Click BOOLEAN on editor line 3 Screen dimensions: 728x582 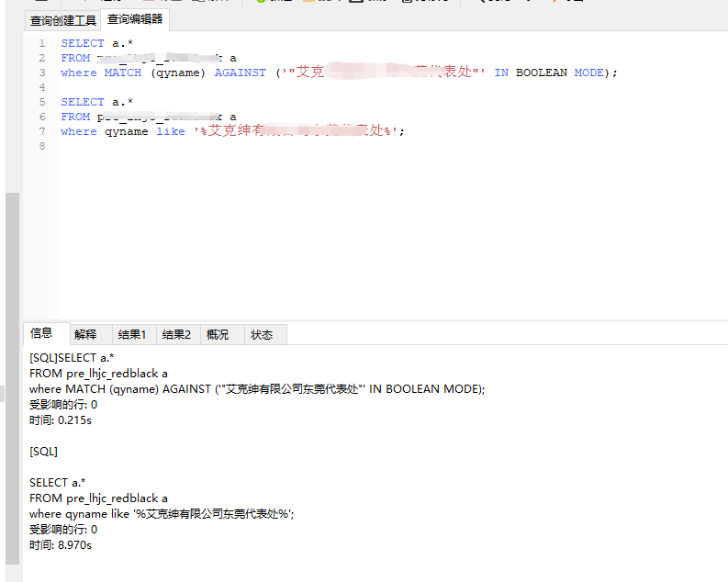pyautogui.click(x=542, y=73)
